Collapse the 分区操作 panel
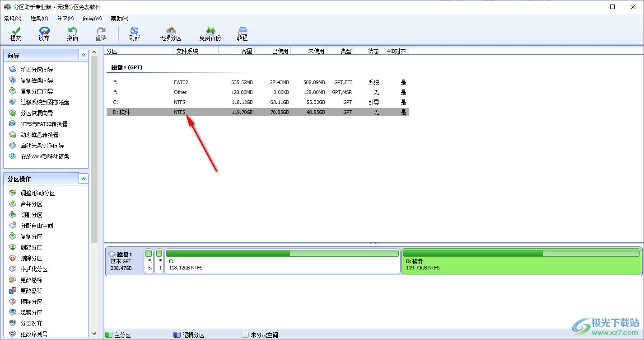644x340 pixels. tap(84, 179)
